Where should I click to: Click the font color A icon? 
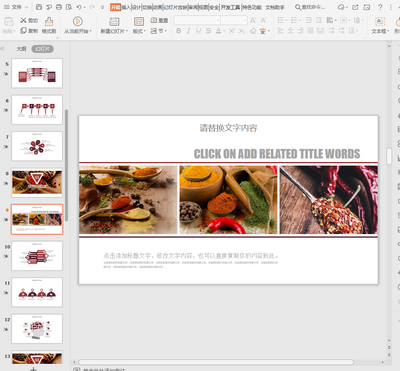[218, 31]
